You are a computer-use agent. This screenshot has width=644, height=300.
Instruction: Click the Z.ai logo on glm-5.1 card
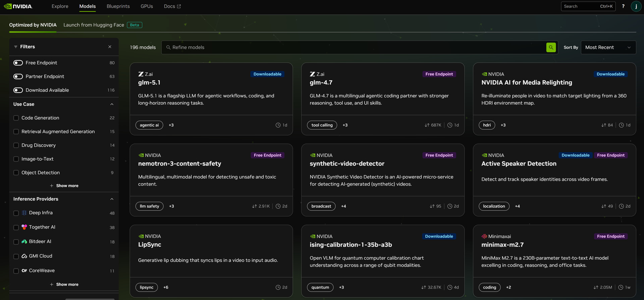141,74
